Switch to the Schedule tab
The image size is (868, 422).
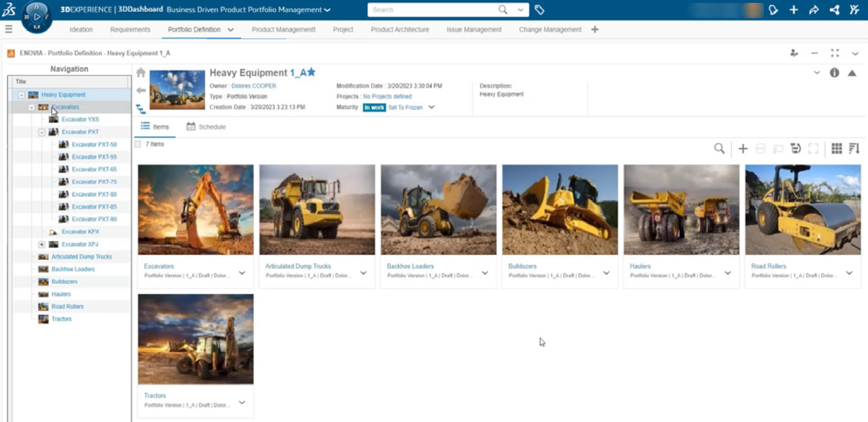click(x=206, y=127)
